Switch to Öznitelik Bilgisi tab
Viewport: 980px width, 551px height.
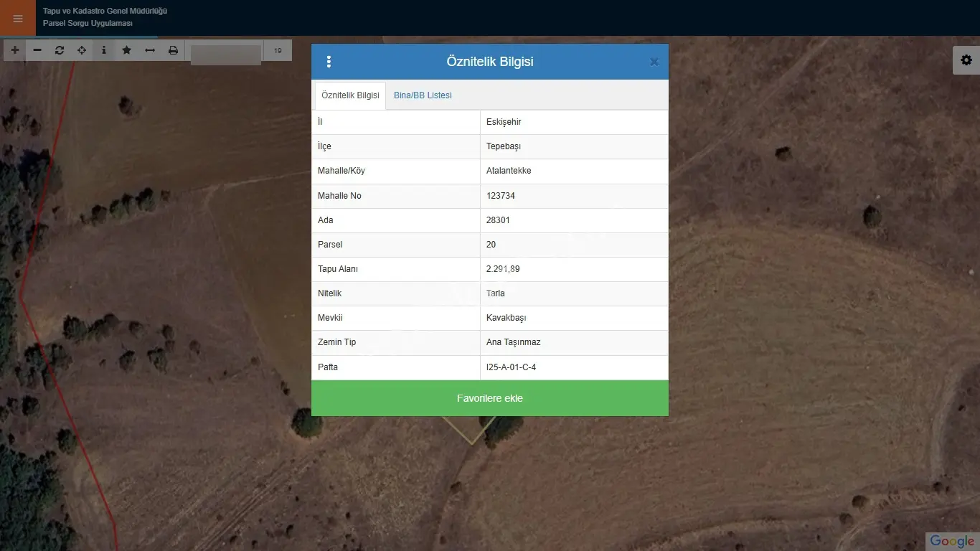click(x=350, y=95)
